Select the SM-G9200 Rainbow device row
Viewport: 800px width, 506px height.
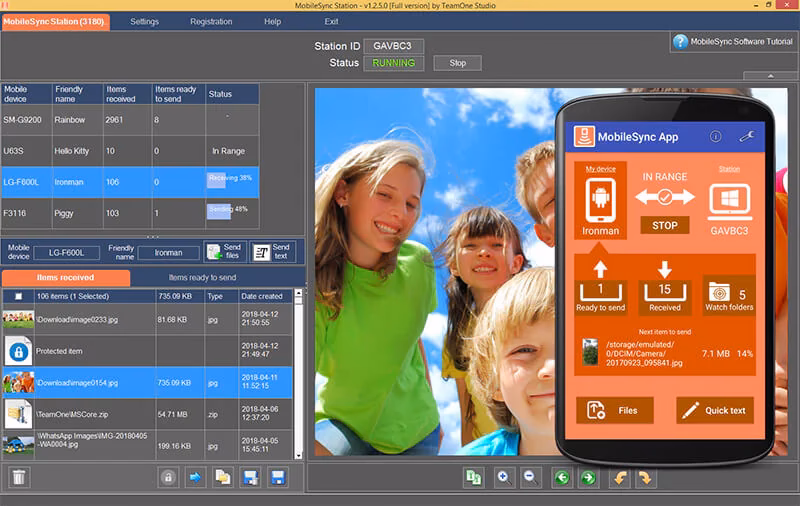pyautogui.click(x=130, y=120)
